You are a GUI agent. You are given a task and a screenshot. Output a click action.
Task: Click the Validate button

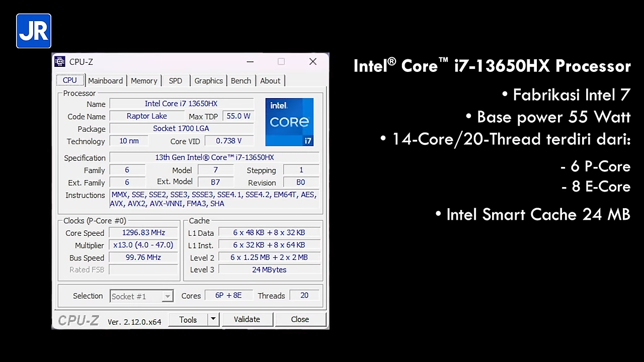point(247,319)
